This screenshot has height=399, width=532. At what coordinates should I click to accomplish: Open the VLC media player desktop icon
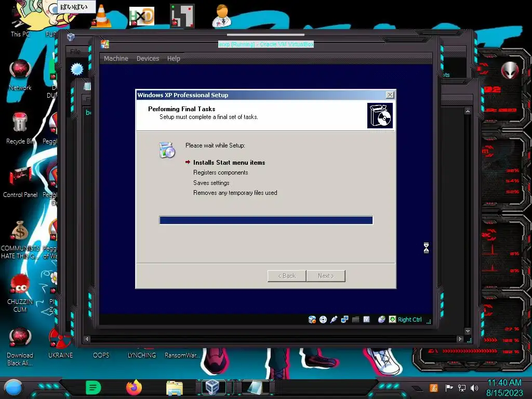pyautogui.click(x=101, y=16)
